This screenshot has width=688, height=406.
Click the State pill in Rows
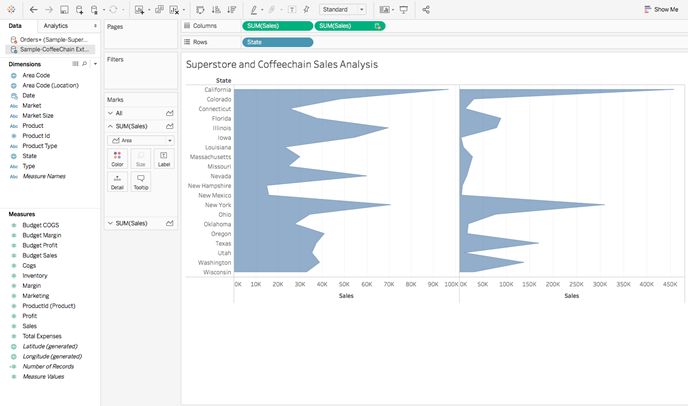(x=277, y=42)
